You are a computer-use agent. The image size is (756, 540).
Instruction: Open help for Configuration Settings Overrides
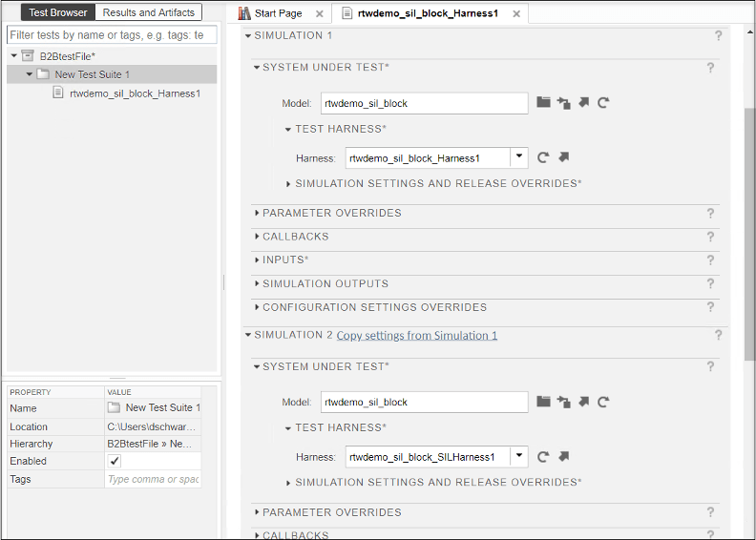pos(711,307)
